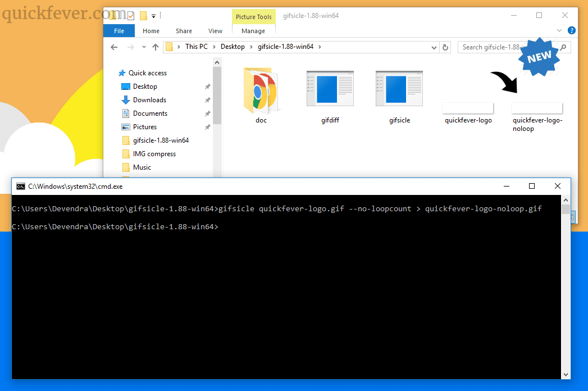The width and height of the screenshot is (588, 391).
Task: Unpin Pictures using its pin icon
Action: [x=207, y=127]
